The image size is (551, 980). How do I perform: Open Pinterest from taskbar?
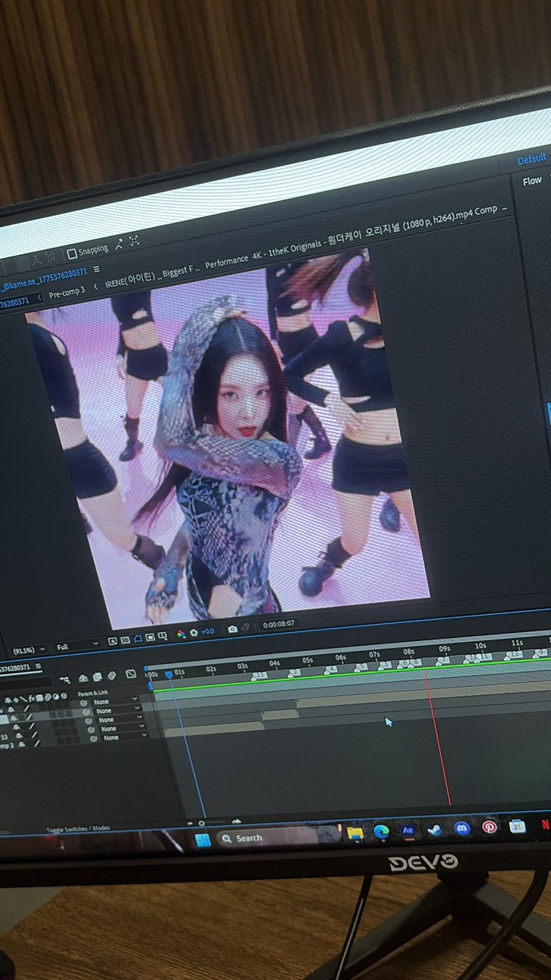point(489,827)
